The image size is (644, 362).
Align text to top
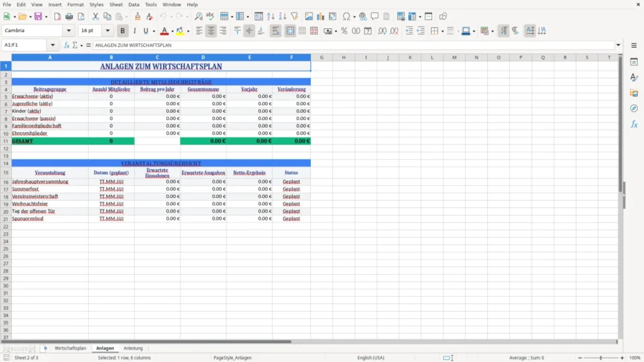(x=237, y=31)
